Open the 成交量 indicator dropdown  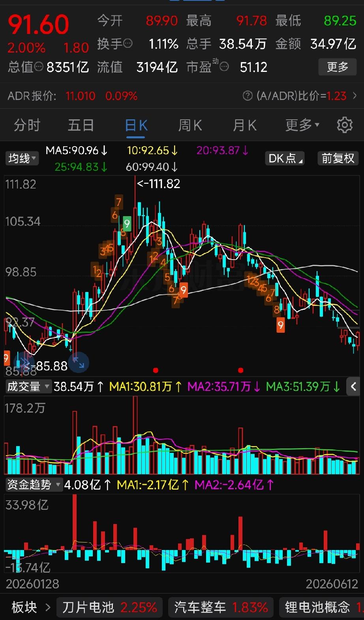28,386
